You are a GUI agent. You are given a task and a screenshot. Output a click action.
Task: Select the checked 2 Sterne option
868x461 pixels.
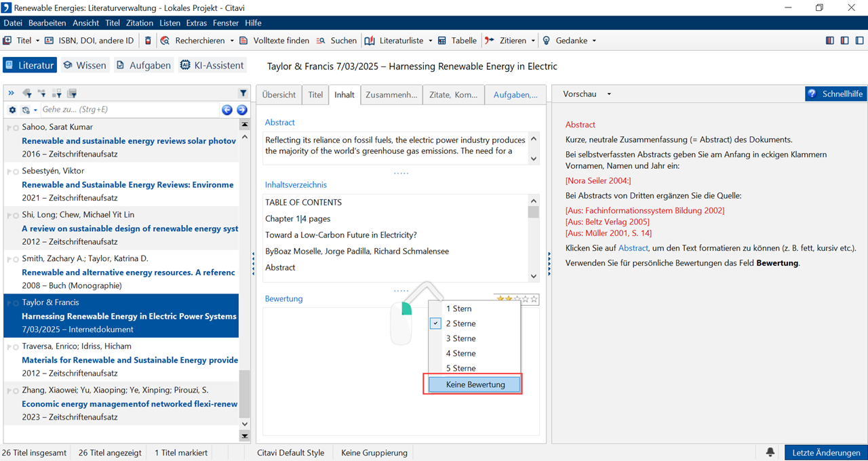[460, 323]
